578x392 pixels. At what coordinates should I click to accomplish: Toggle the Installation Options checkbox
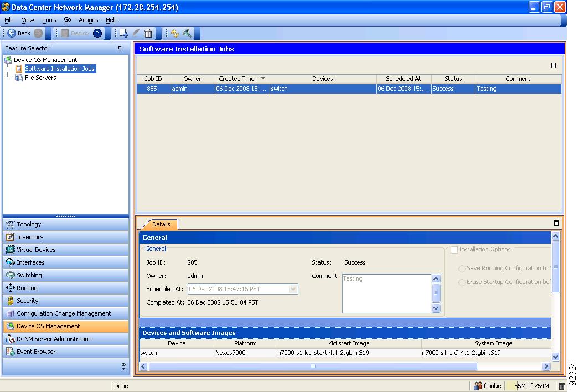click(455, 250)
